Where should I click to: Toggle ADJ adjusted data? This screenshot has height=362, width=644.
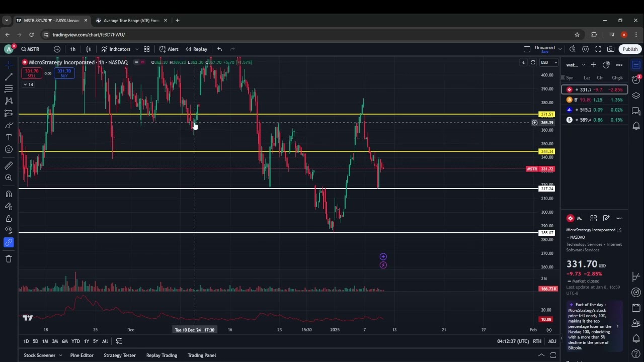pos(552,341)
